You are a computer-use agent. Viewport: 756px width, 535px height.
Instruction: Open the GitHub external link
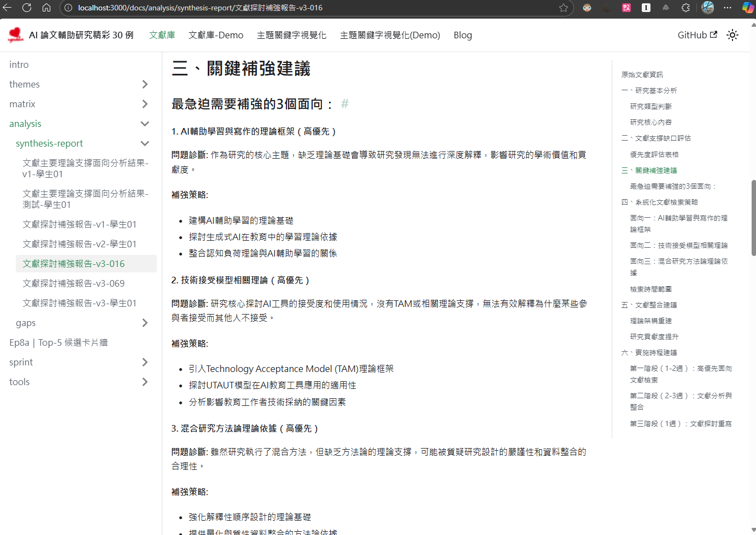697,35
